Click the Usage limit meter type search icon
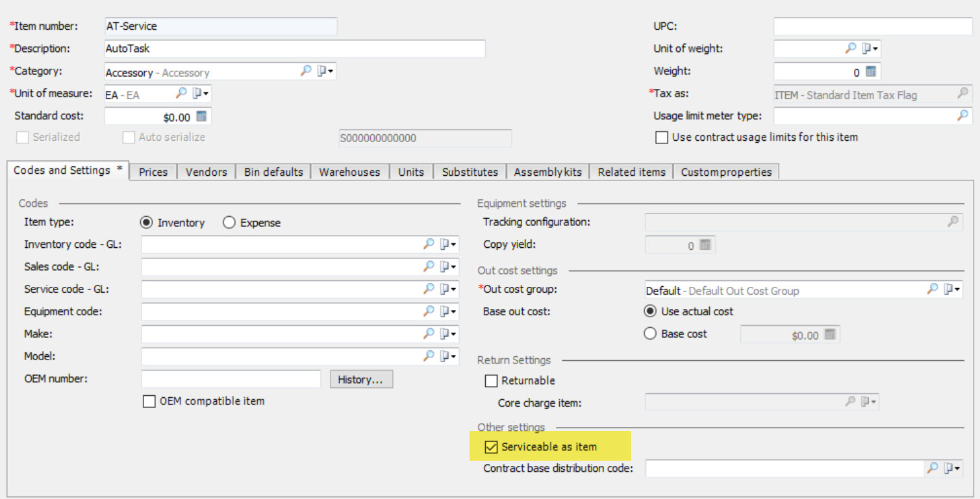The height and width of the screenshot is (499, 980). pos(963,116)
